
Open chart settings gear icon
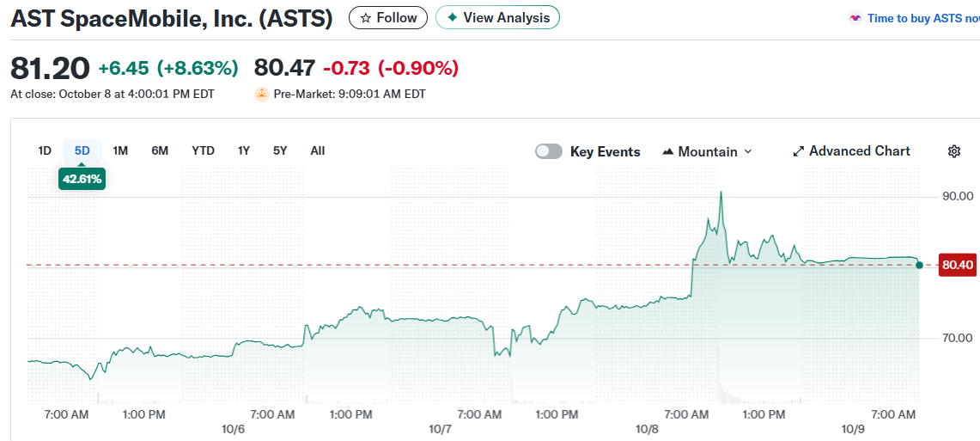(x=953, y=151)
